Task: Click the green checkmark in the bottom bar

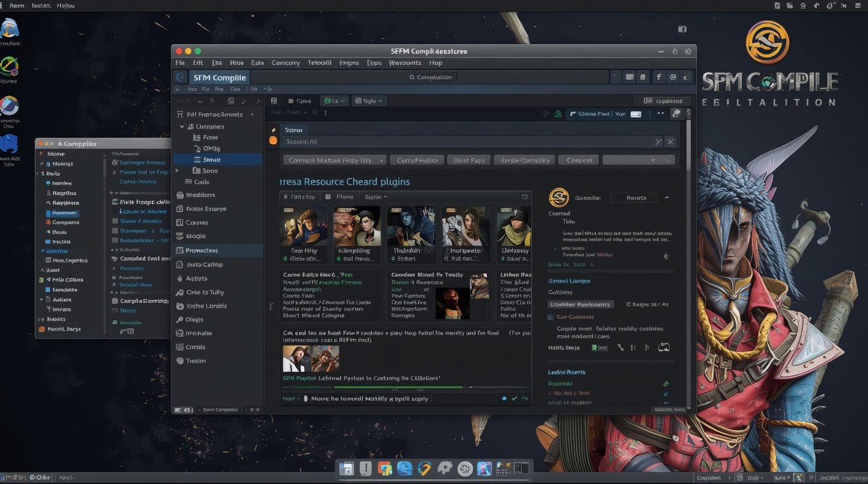Action: tap(514, 398)
